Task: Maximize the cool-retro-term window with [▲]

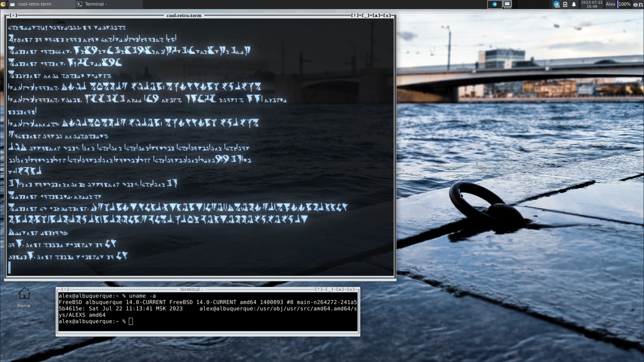Action: coord(376,15)
